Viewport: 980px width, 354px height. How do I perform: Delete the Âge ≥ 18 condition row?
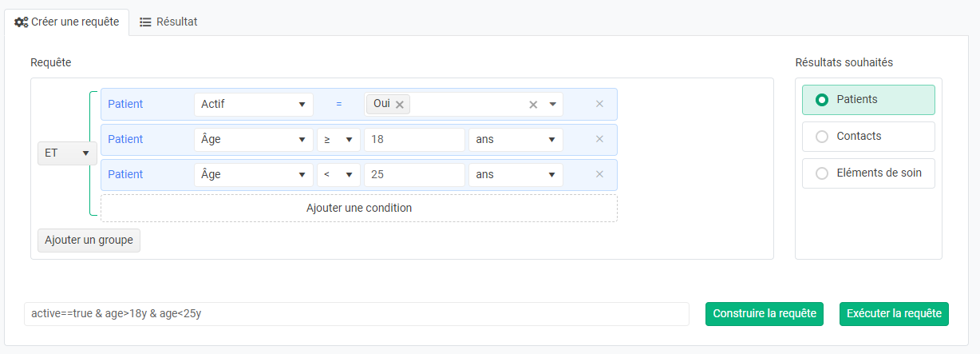tap(599, 139)
